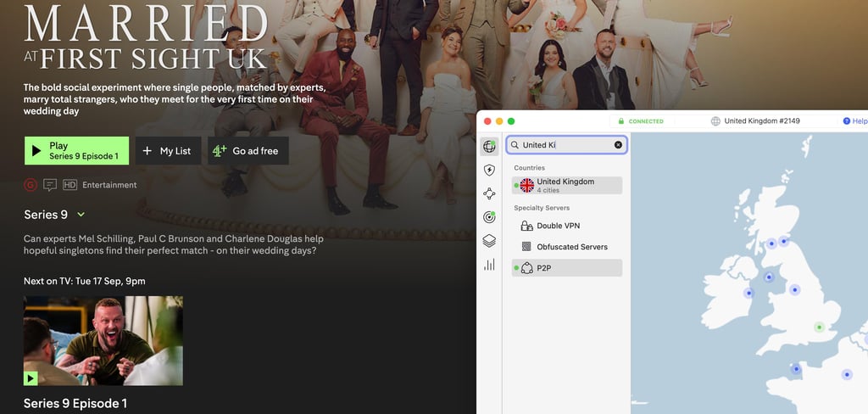Click the HD quality badge
The height and width of the screenshot is (414, 868).
click(70, 185)
